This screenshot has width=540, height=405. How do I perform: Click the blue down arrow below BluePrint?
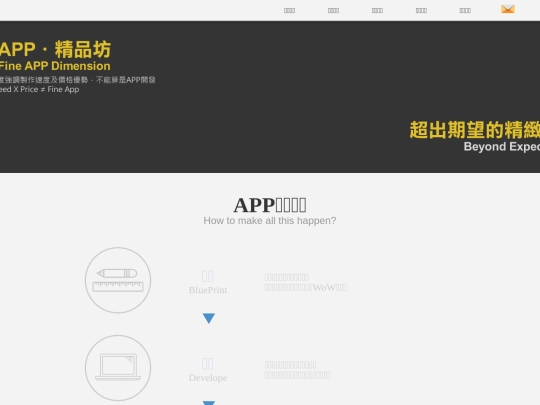(209, 318)
